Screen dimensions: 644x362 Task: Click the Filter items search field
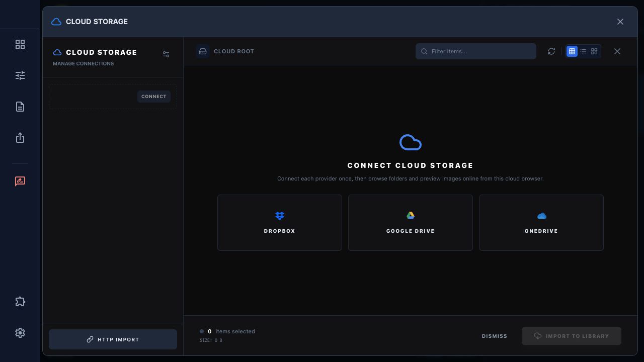[476, 51]
